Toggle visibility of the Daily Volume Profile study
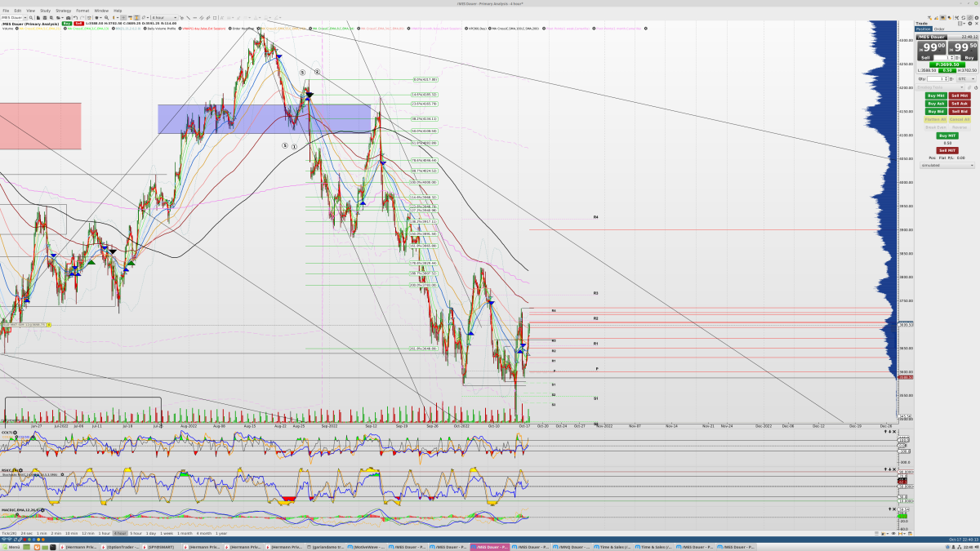 click(145, 29)
